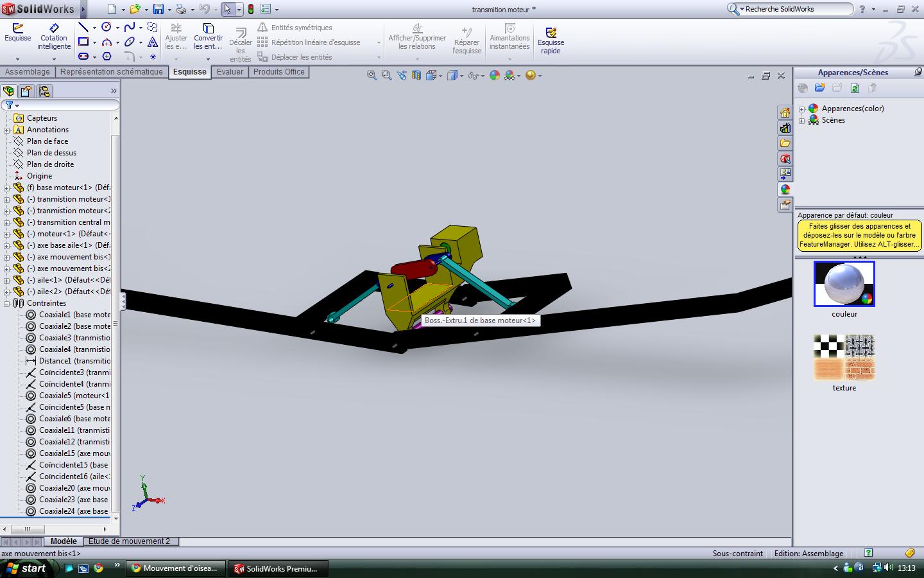The width and height of the screenshot is (924, 578).
Task: Click the FeatureManager design tree tab icon
Action: click(x=8, y=91)
